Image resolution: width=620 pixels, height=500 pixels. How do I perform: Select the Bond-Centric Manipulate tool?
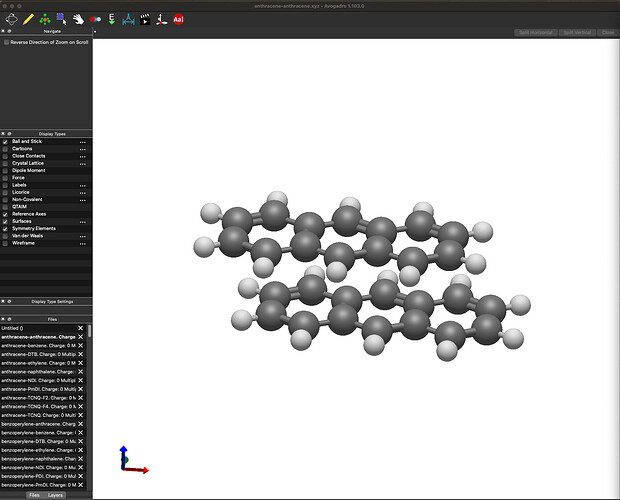pyautogui.click(x=94, y=18)
